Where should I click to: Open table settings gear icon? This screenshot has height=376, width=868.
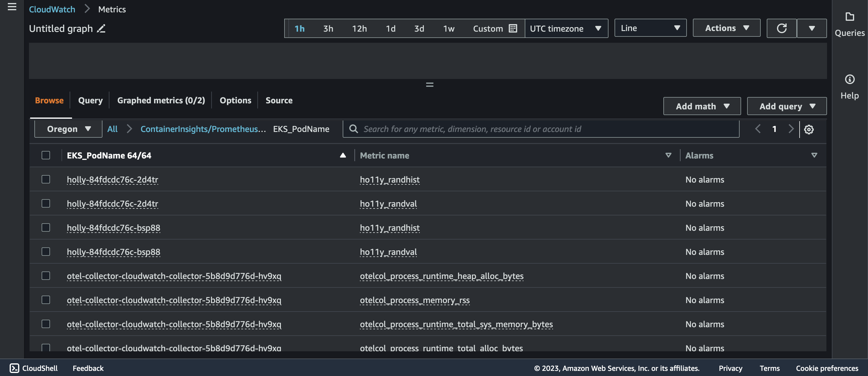[x=809, y=129]
